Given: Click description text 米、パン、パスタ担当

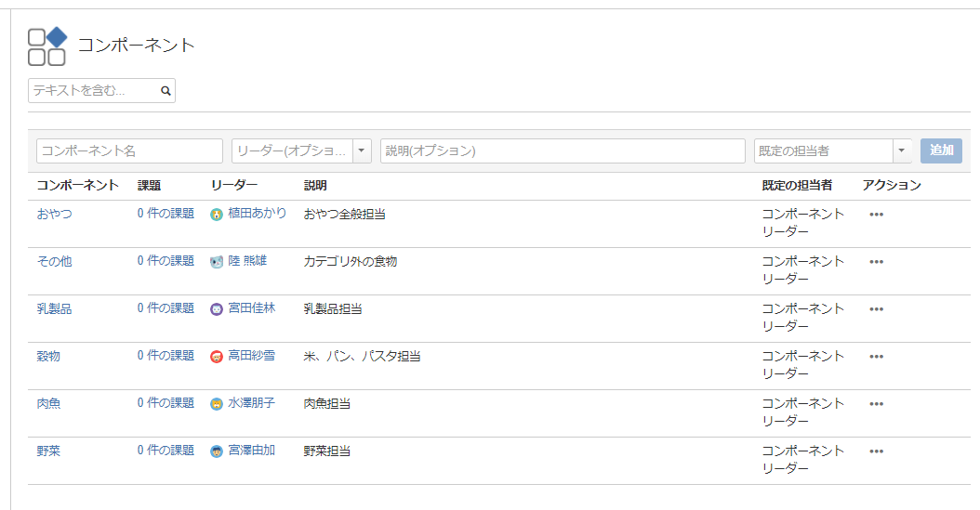Looking at the screenshot, I should point(362,357).
